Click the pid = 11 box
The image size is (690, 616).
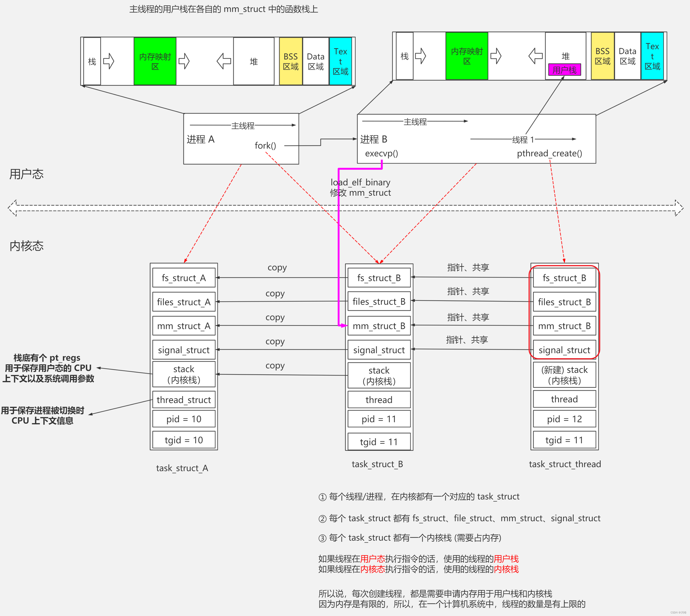(379, 419)
